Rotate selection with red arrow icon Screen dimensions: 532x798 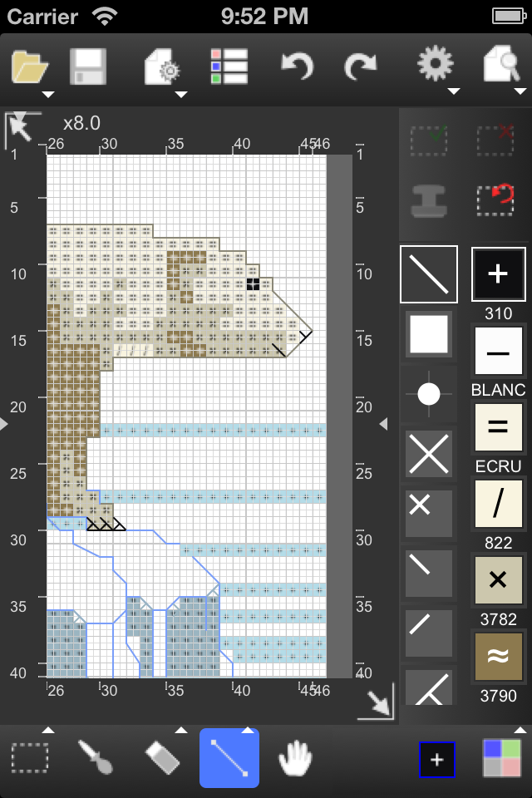click(495, 200)
